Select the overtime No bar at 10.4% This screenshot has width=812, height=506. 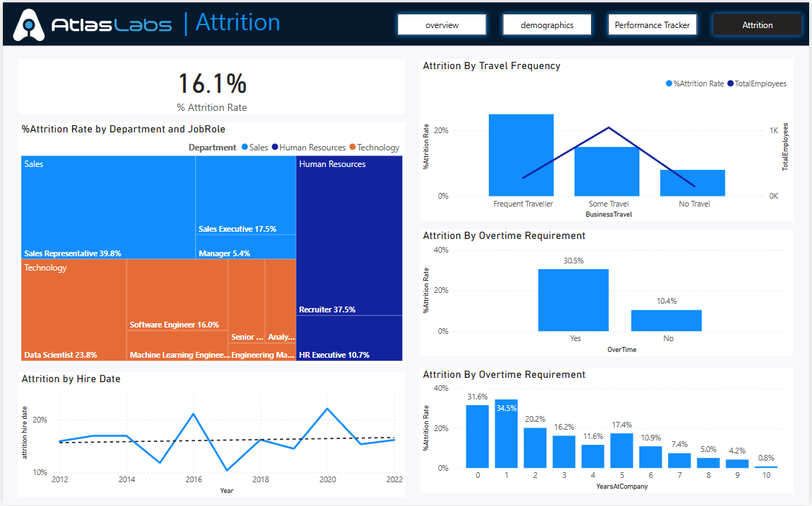pyautogui.click(x=666, y=320)
